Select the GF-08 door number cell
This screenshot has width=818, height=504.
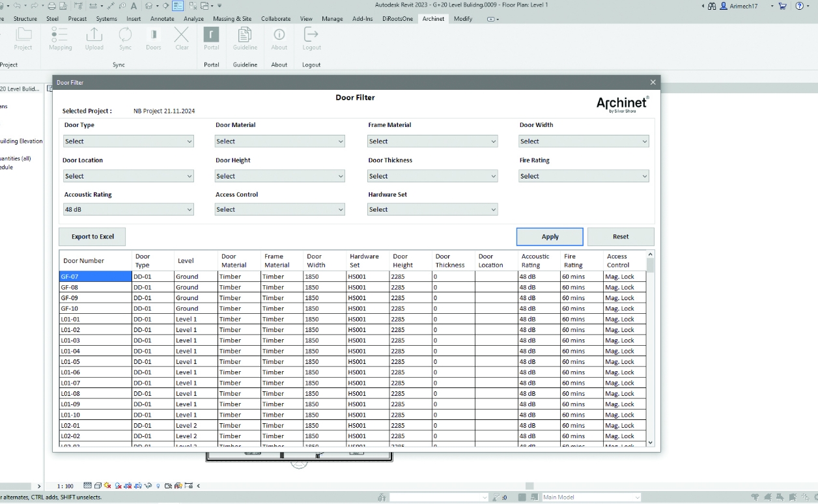point(95,287)
